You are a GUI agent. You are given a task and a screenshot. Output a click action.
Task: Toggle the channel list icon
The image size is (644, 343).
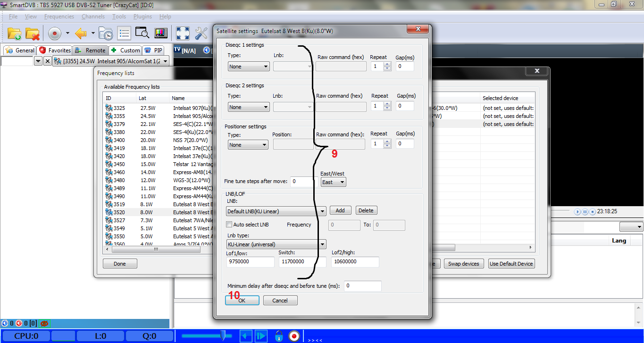(124, 33)
